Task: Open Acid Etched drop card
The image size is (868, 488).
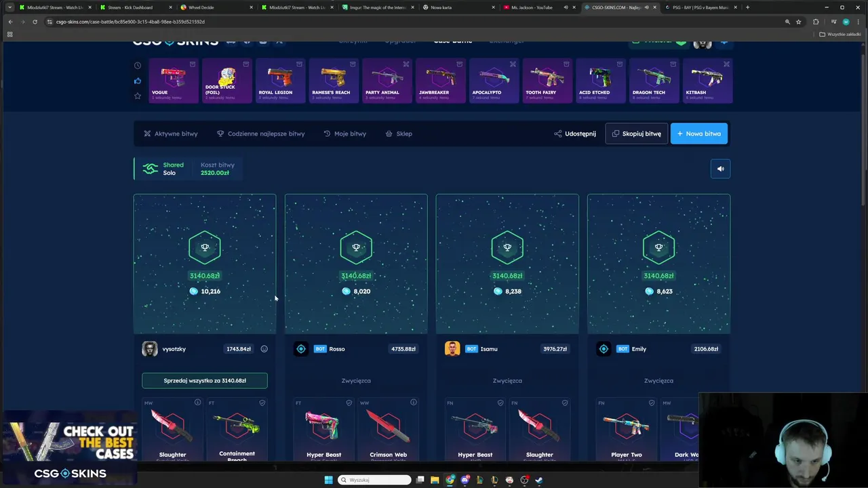Action: coord(601,81)
